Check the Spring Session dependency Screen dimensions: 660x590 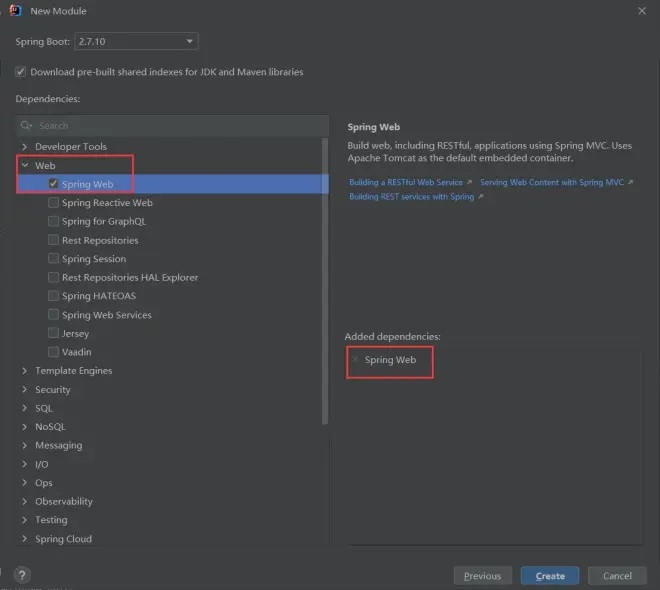pos(54,259)
